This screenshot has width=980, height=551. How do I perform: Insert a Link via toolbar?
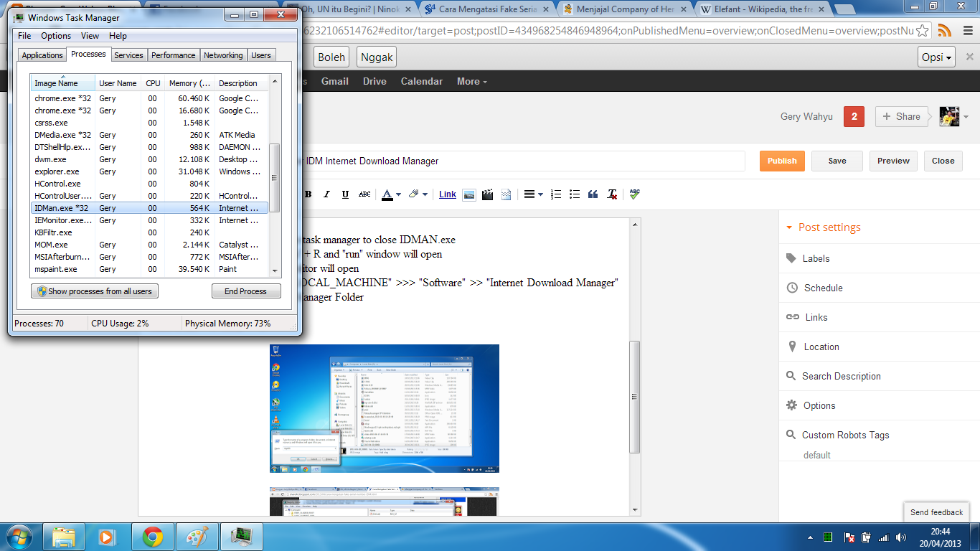pyautogui.click(x=448, y=194)
